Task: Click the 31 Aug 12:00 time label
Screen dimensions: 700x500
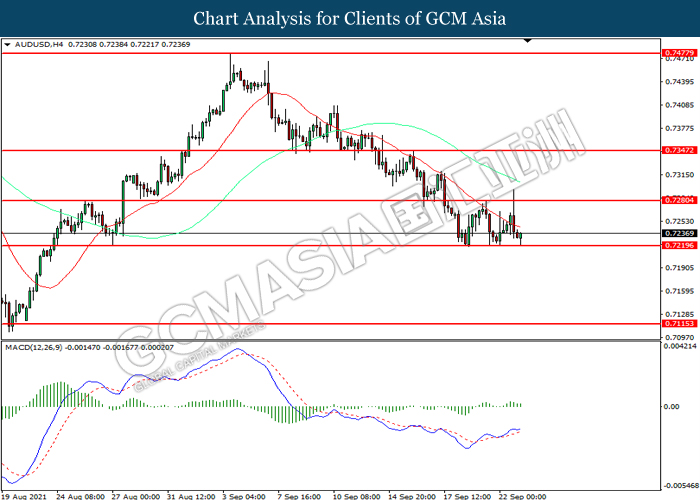Action: [x=191, y=496]
